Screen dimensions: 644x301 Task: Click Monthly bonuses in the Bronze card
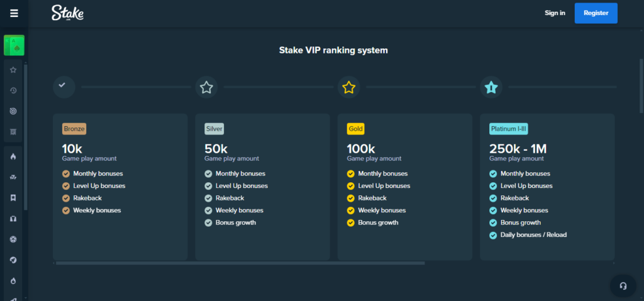point(97,173)
